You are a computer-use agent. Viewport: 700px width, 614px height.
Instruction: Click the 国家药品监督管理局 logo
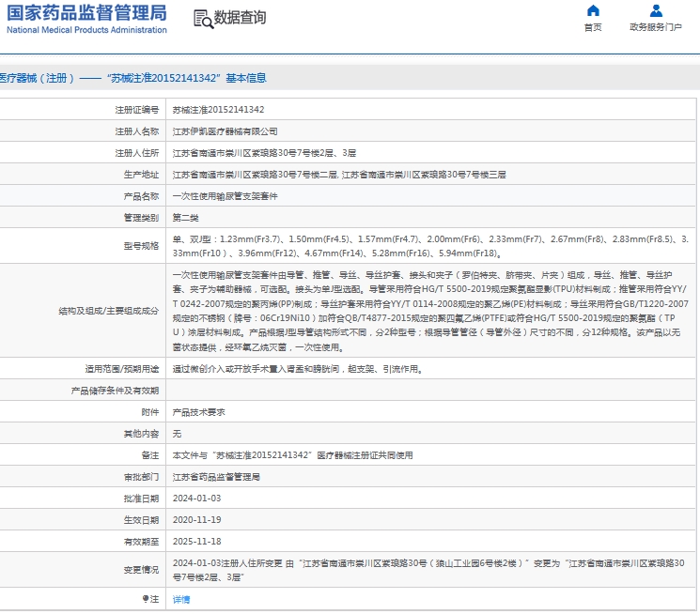[86, 19]
